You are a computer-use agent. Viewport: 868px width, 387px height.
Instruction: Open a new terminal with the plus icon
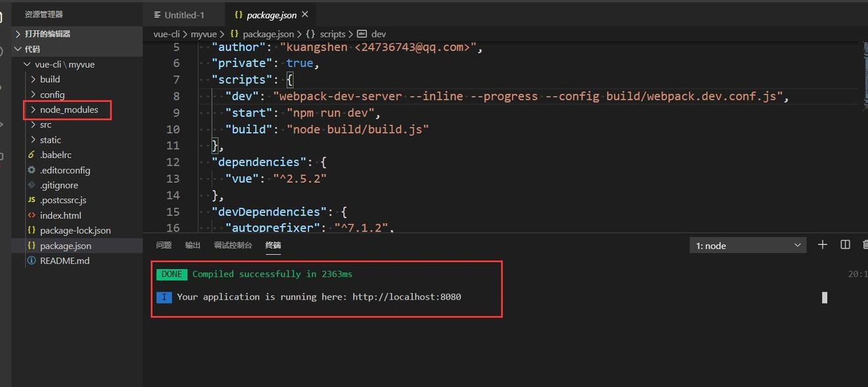[822, 244]
